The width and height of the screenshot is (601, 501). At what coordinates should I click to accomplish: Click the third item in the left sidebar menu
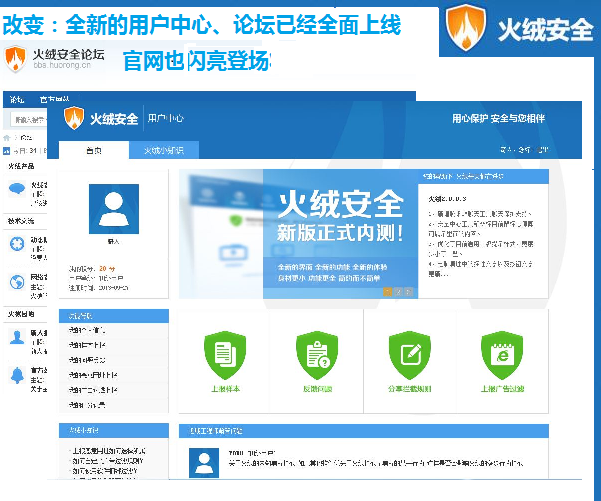[x=114, y=360]
